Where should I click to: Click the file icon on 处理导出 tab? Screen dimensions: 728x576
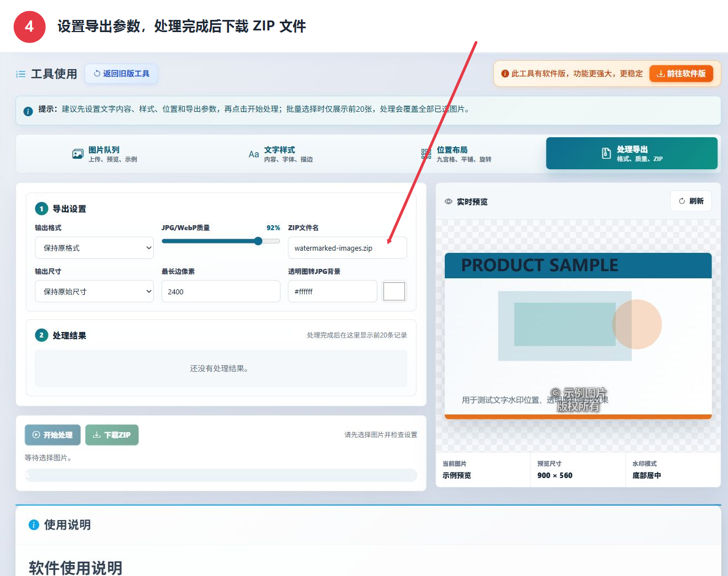click(606, 153)
